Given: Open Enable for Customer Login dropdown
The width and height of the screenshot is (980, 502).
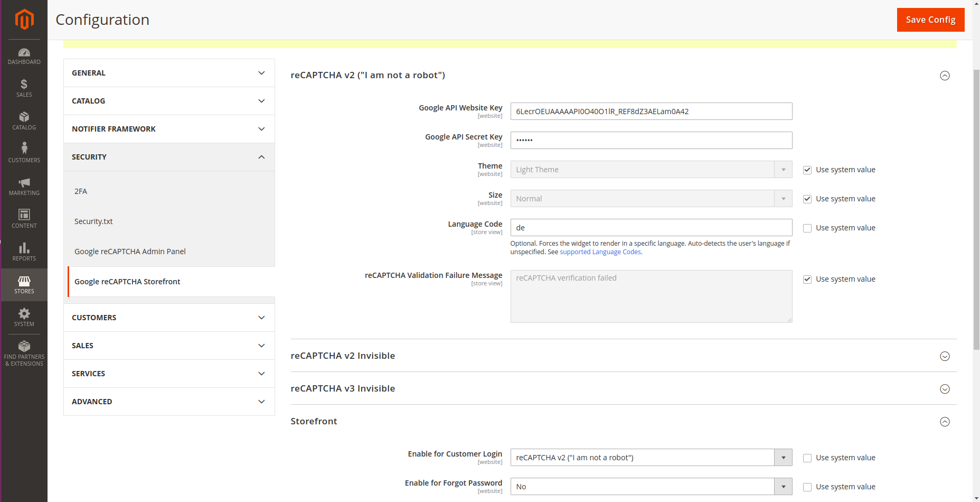Looking at the screenshot, I should pyautogui.click(x=651, y=458).
